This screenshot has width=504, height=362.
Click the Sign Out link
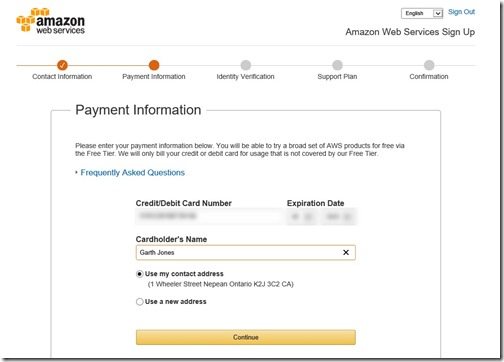click(x=461, y=12)
